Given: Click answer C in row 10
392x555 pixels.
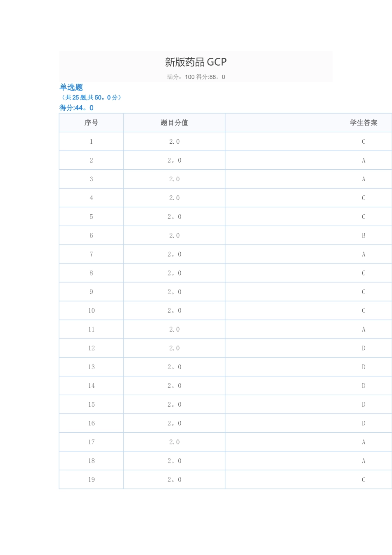Looking at the screenshot, I should tap(364, 311).
